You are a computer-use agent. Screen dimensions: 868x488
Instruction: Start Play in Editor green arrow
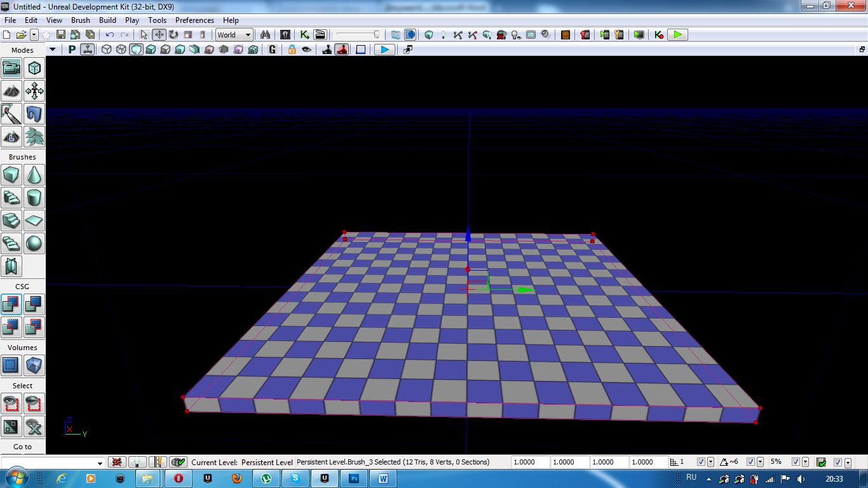click(677, 35)
